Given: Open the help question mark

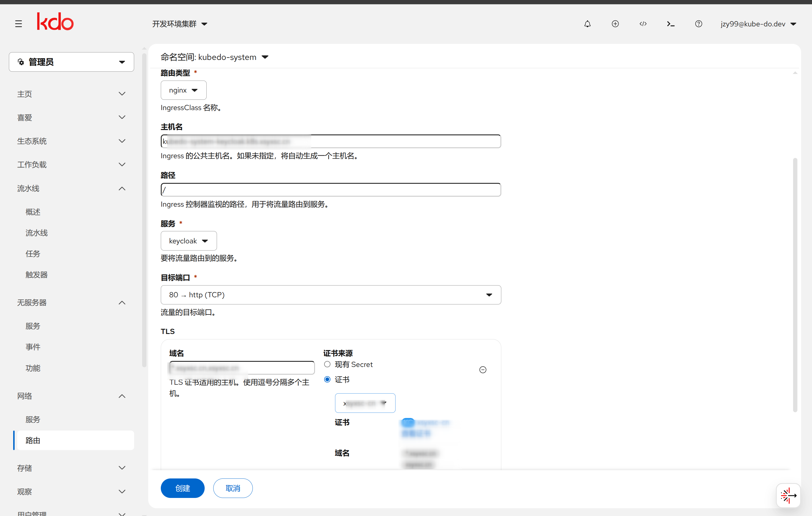Looking at the screenshot, I should pos(699,24).
